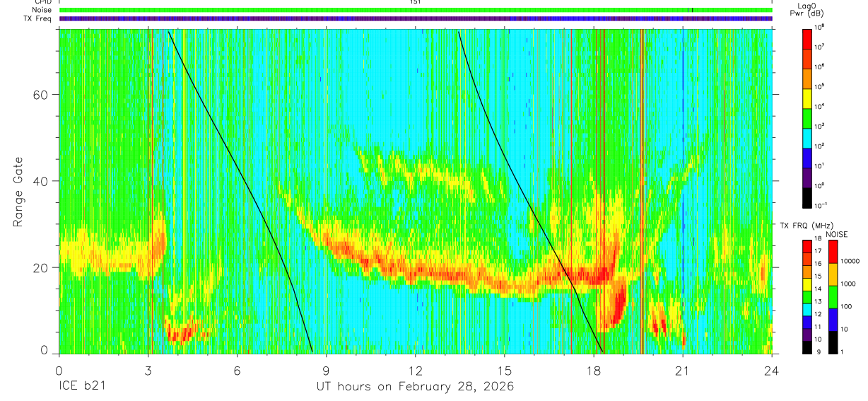Click the x-axis tick label '6'

coord(237,371)
